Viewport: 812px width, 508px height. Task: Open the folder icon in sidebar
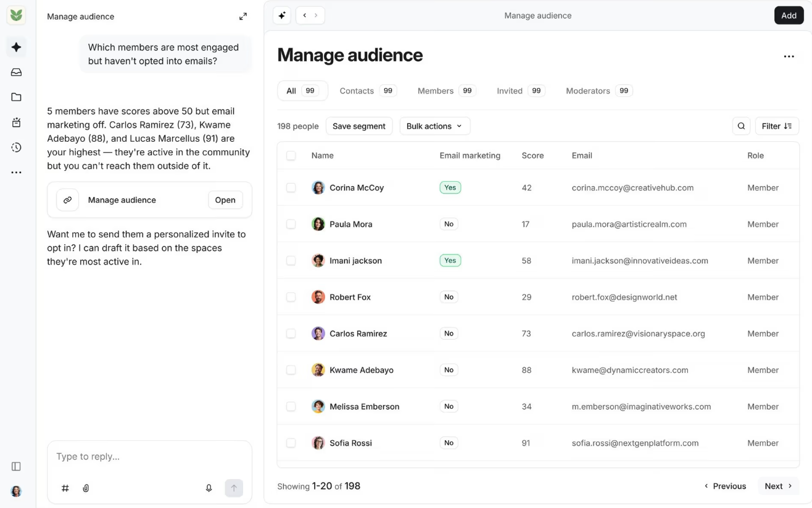tap(17, 97)
